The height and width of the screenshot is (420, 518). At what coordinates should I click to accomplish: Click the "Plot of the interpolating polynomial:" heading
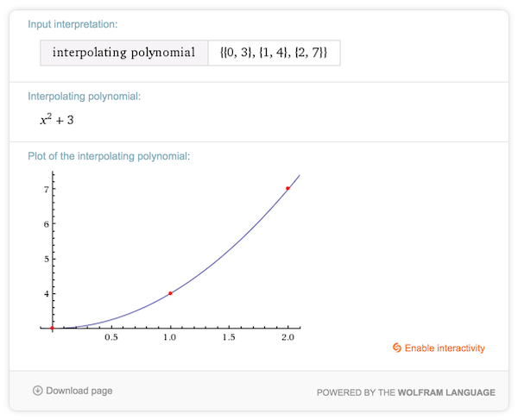coord(109,156)
